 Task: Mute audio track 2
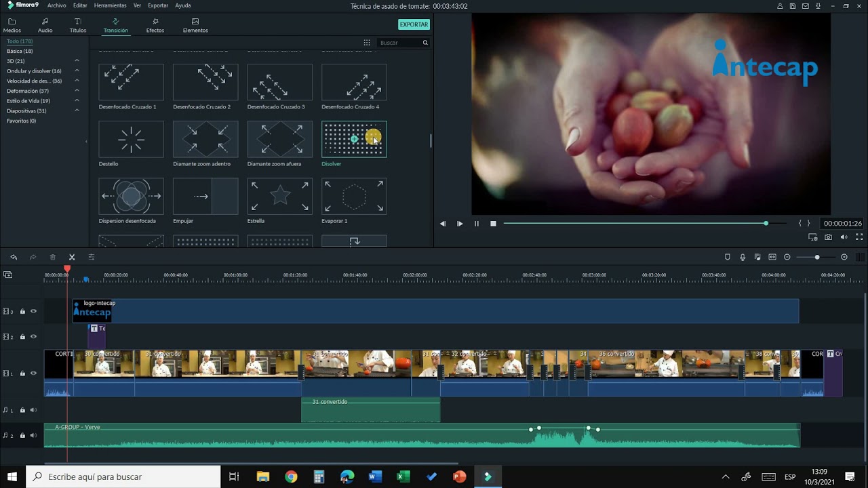(x=33, y=435)
